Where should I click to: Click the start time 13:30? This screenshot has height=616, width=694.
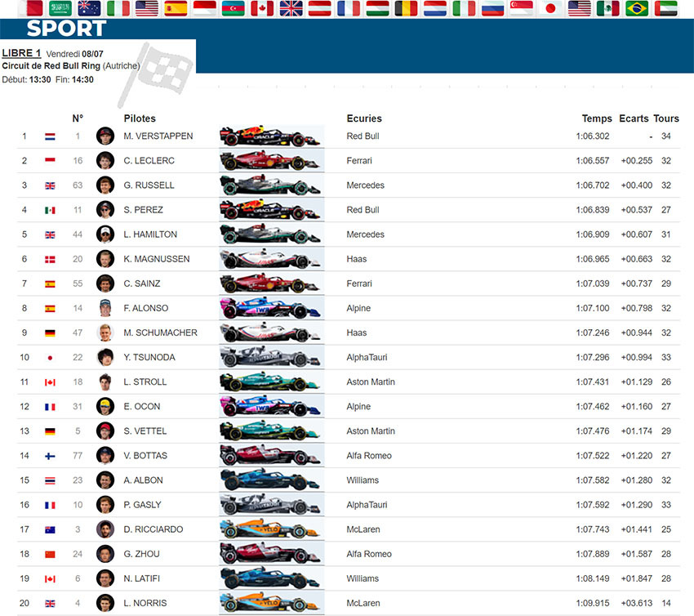(40, 80)
